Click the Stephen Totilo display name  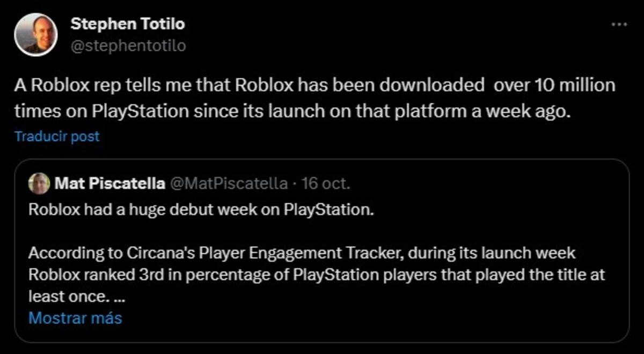[x=128, y=24]
